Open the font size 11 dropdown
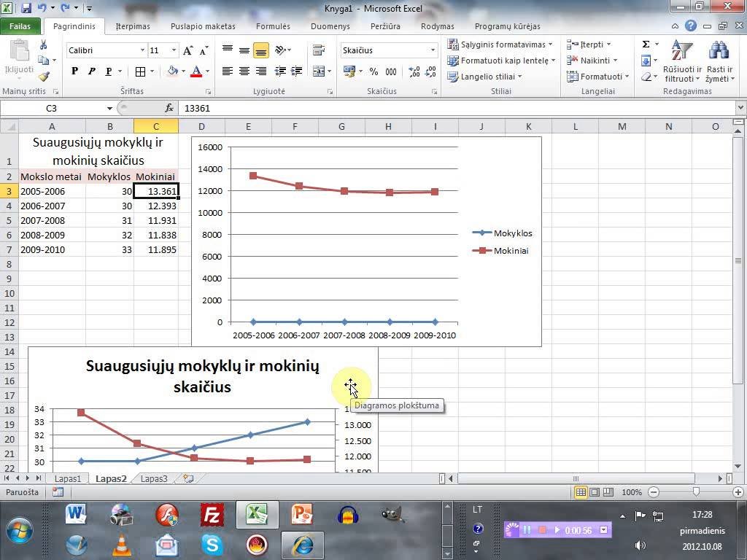747x560 pixels. 174,50
